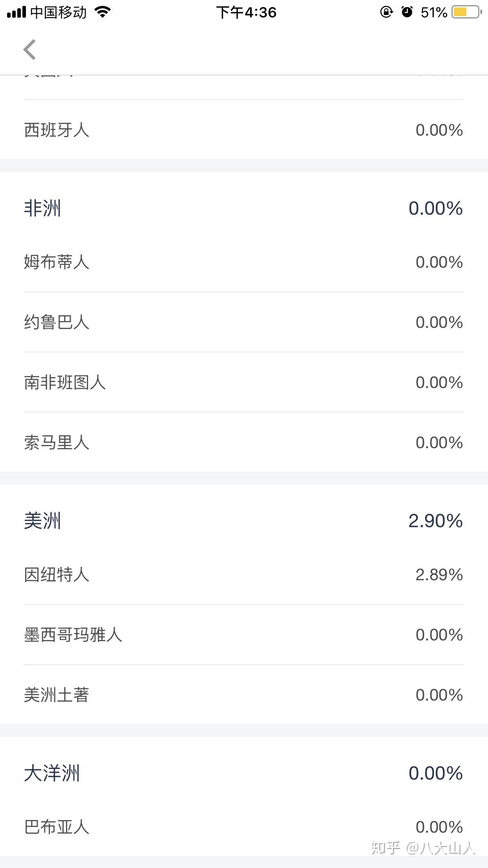Tap the Wi-Fi status icon
Viewport: 488px width, 868px height.
tap(103, 12)
